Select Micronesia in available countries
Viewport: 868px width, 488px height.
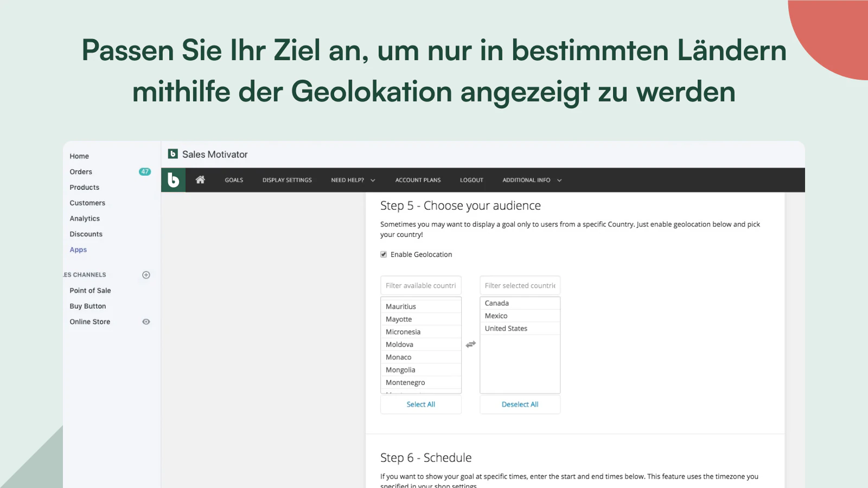point(421,332)
